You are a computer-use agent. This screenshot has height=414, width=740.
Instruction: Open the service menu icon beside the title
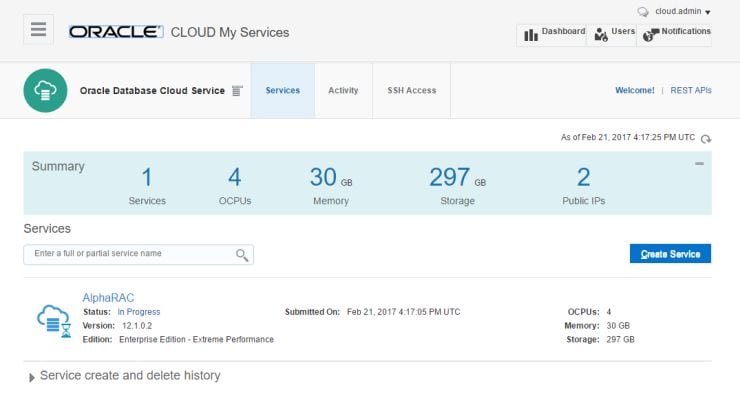pos(237,91)
